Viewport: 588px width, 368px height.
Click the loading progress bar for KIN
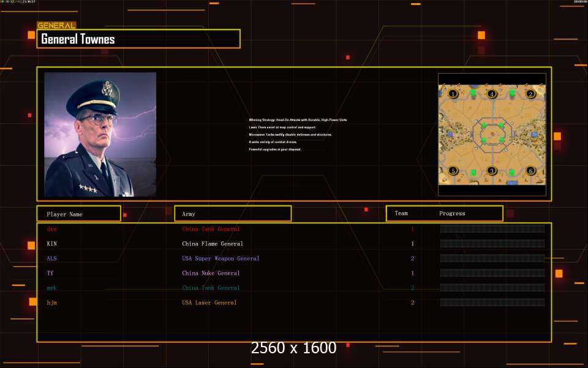click(492, 243)
